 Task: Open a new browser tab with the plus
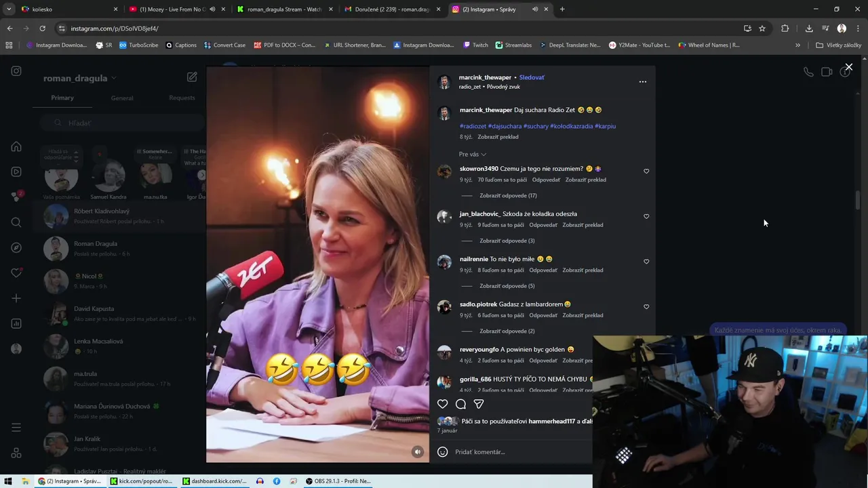(x=562, y=9)
